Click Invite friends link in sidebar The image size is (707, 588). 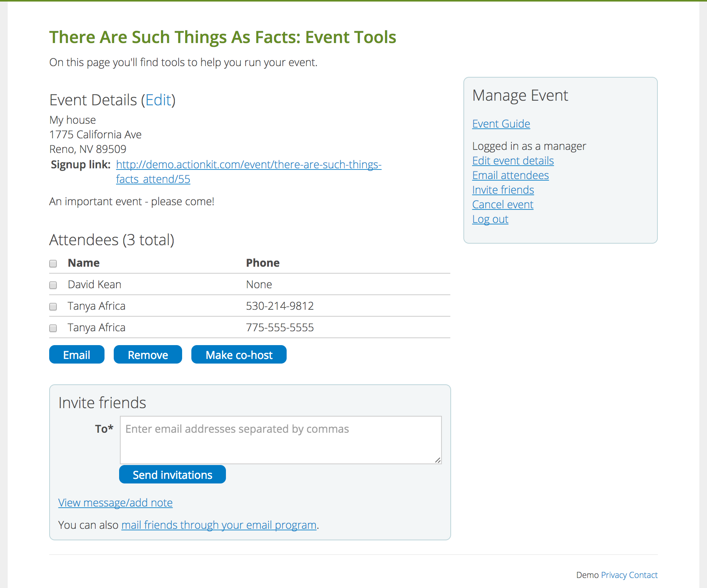503,190
